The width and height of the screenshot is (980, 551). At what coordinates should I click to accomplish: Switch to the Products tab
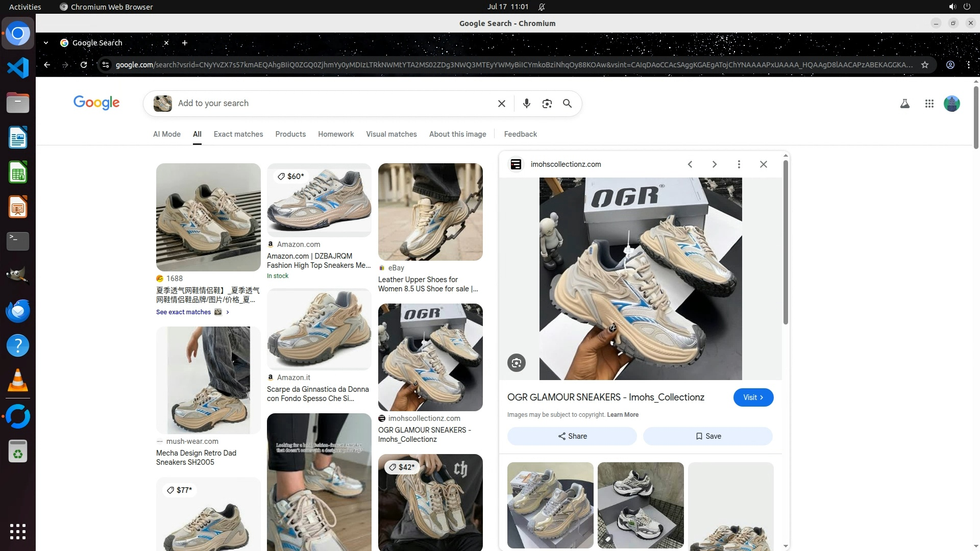[x=290, y=134]
